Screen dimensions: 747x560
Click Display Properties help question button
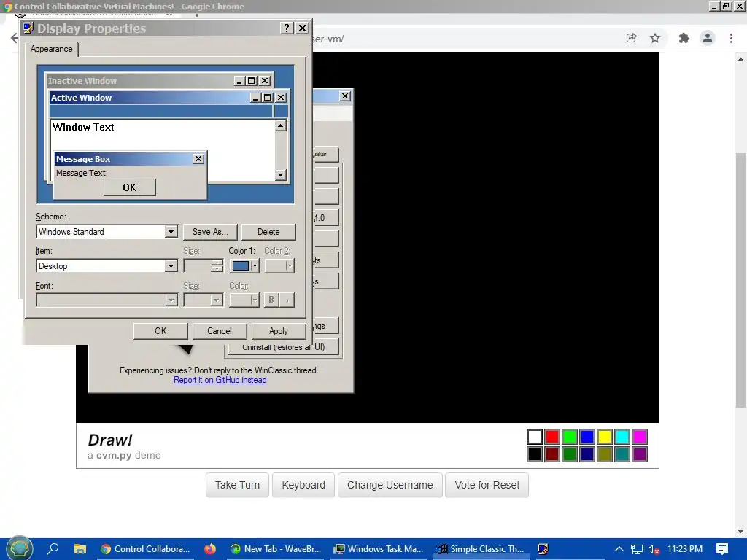(x=286, y=28)
